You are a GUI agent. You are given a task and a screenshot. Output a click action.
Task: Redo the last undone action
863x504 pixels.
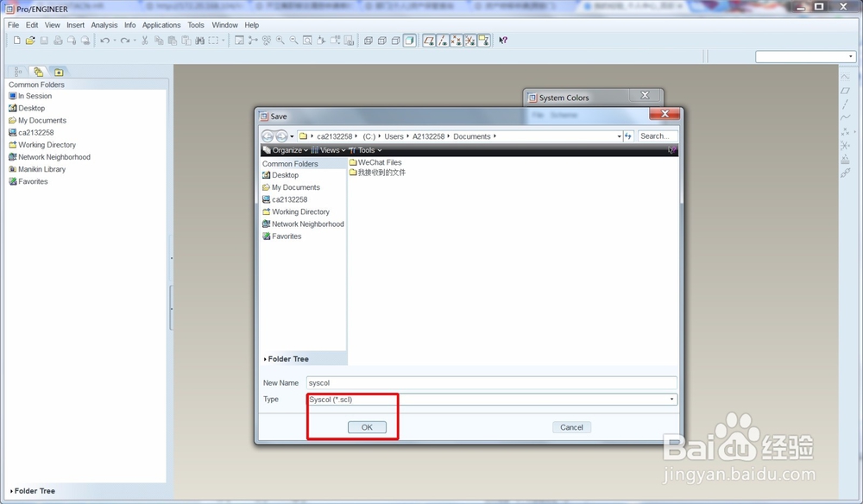tap(125, 41)
